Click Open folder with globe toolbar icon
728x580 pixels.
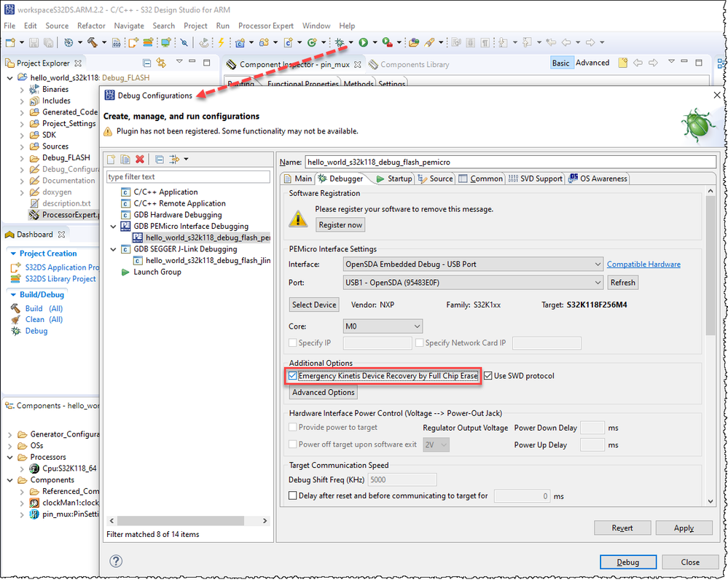[414, 43]
